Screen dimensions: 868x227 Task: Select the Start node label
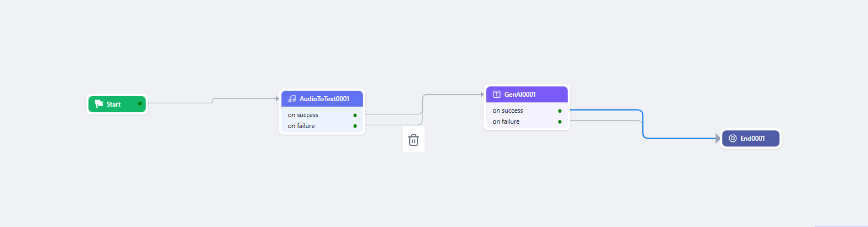pos(113,104)
